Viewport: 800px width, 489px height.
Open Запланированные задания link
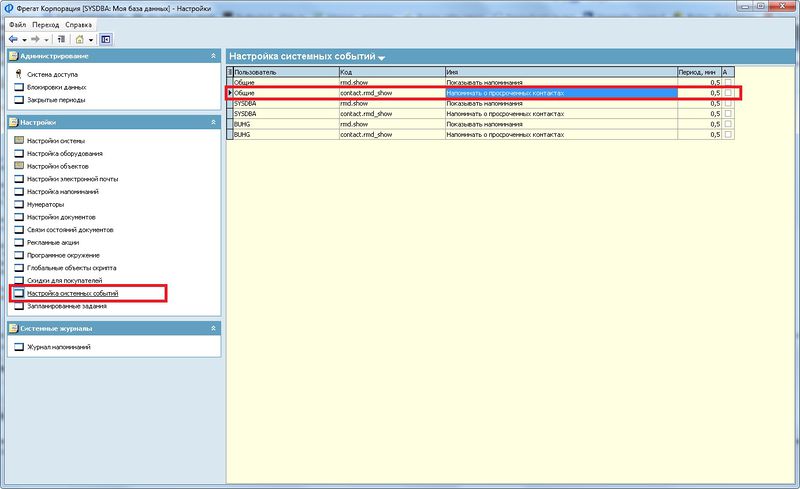(x=67, y=306)
